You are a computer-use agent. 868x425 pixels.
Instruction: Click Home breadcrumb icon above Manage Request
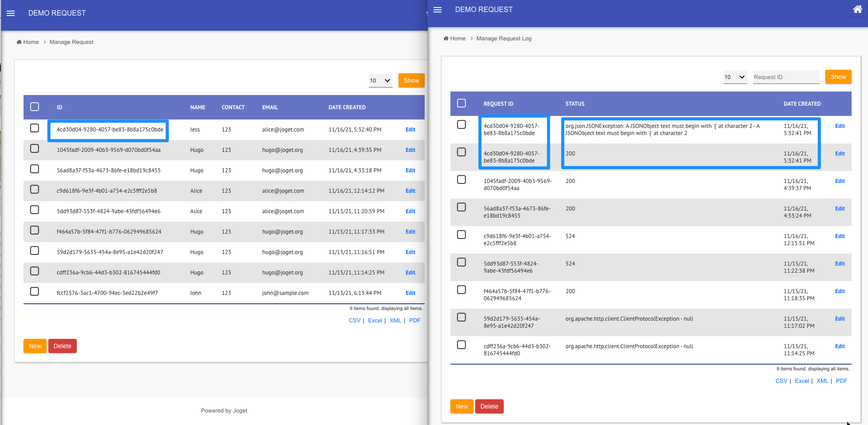click(x=19, y=42)
